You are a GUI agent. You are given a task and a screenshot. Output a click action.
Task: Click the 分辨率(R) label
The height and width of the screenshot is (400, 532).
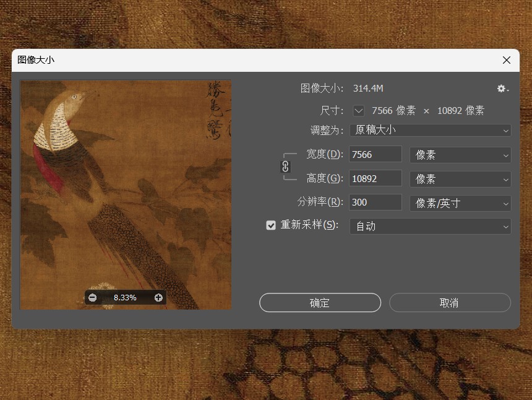[x=320, y=202]
